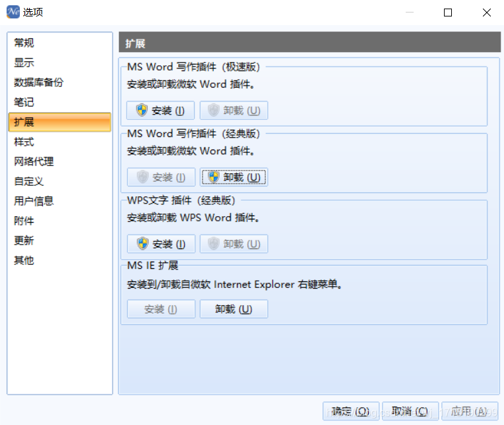Install the WPS文字 经典版 plugin
Image resolution: width=504 pixels, height=425 pixels.
[161, 244]
